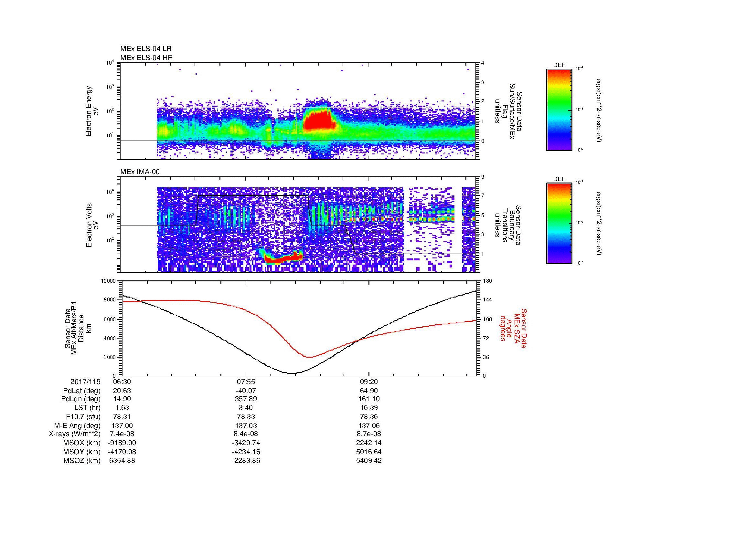The height and width of the screenshot is (534, 756).
Task: Click the red 'MEx SZA Angle degrees' axis title
Action: tap(513, 328)
